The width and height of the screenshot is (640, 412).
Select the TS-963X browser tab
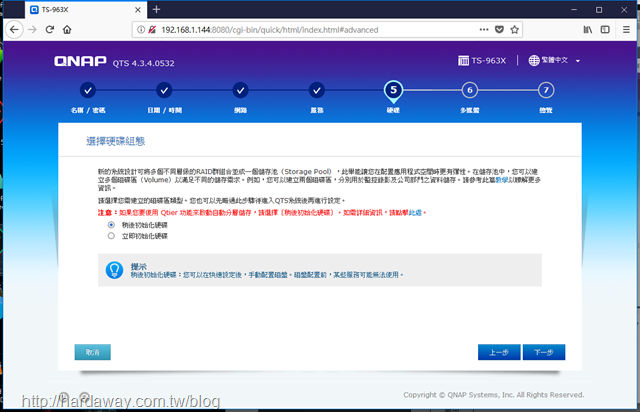point(86,10)
